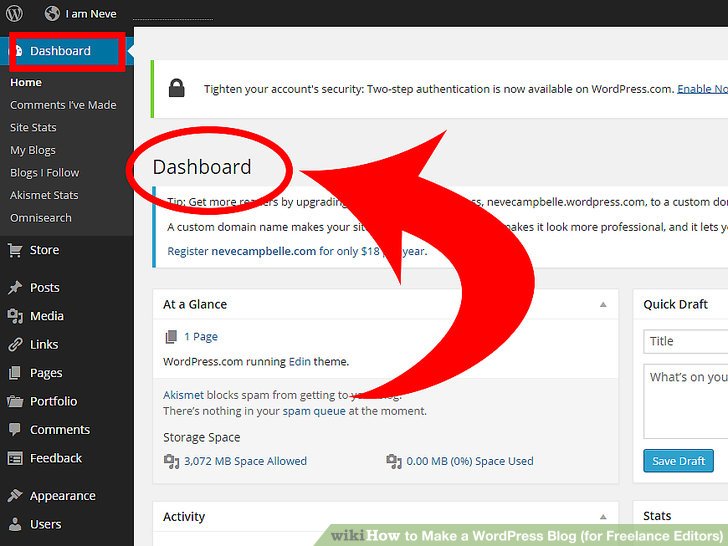This screenshot has width=728, height=546.
Task: Select My Blogs in sidebar
Action: click(33, 150)
